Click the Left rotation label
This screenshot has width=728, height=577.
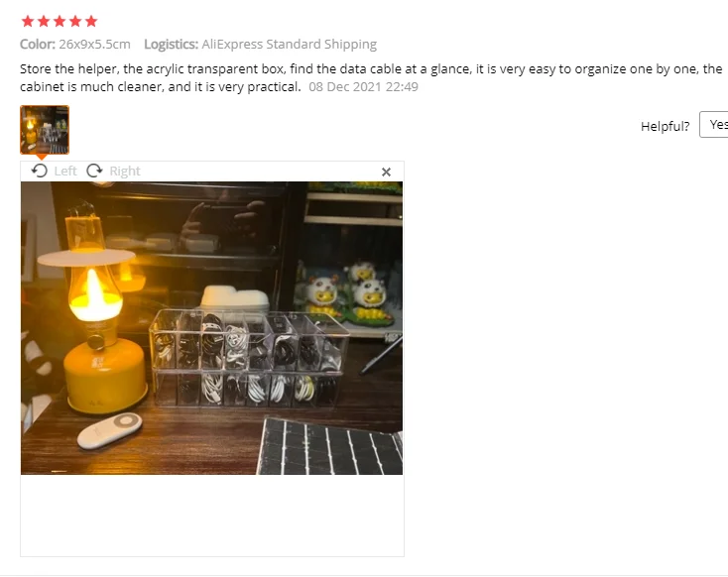(65, 172)
